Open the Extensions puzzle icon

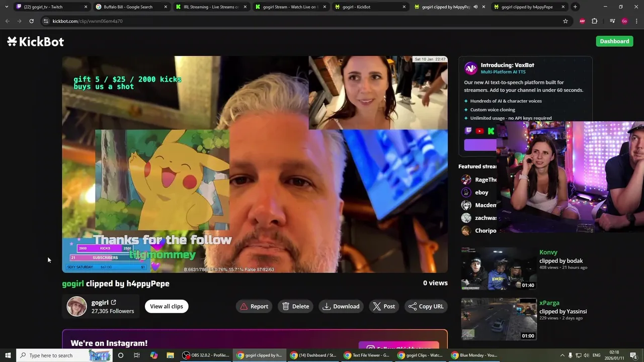[595, 21]
